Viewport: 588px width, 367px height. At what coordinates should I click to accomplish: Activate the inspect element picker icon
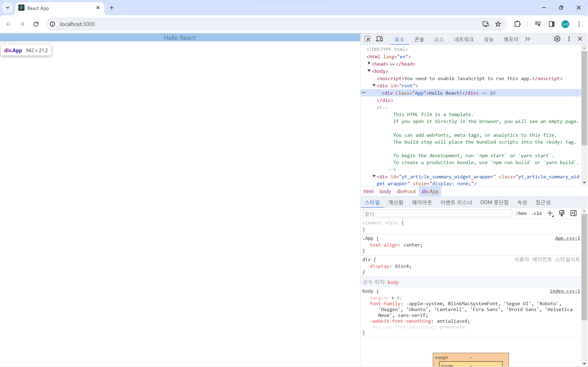click(368, 39)
